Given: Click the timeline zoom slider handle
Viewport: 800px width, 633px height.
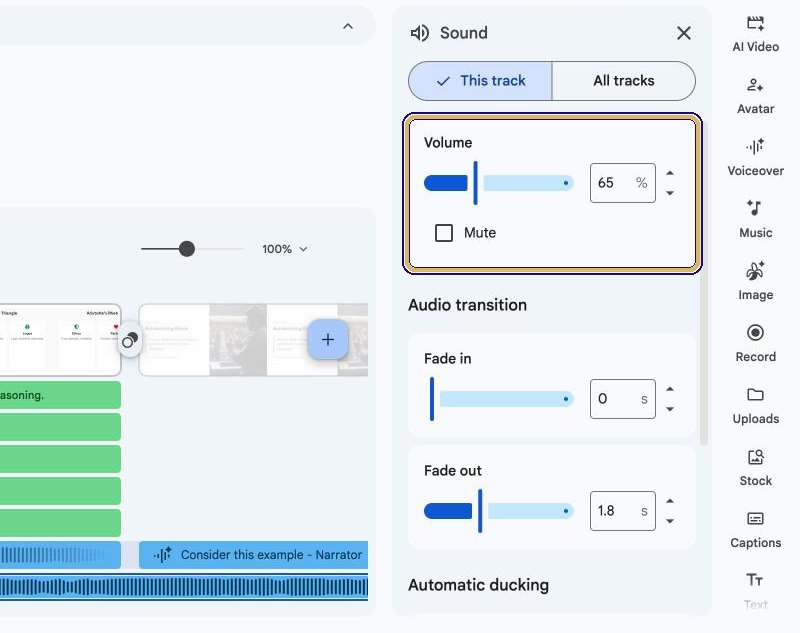Looking at the screenshot, I should pos(187,249).
